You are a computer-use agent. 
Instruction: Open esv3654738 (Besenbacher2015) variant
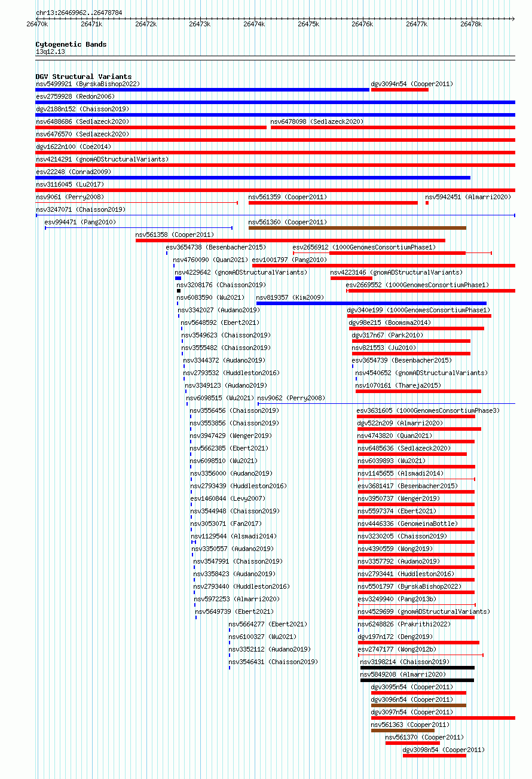point(216,247)
